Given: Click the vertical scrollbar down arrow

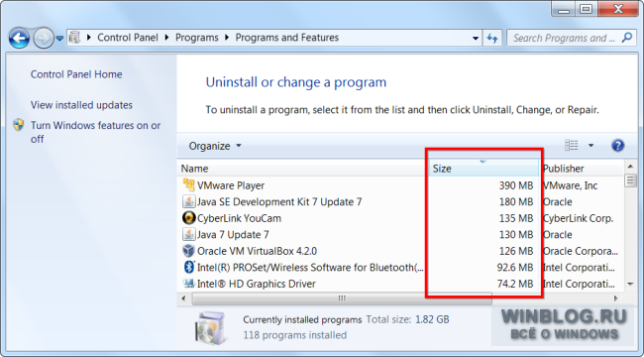Looking at the screenshot, I should [x=630, y=284].
